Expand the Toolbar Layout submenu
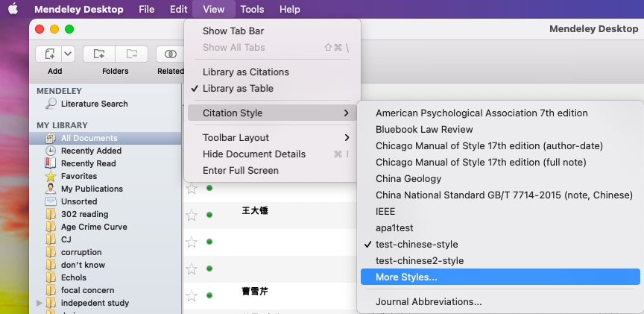The width and height of the screenshot is (644, 314). [272, 138]
